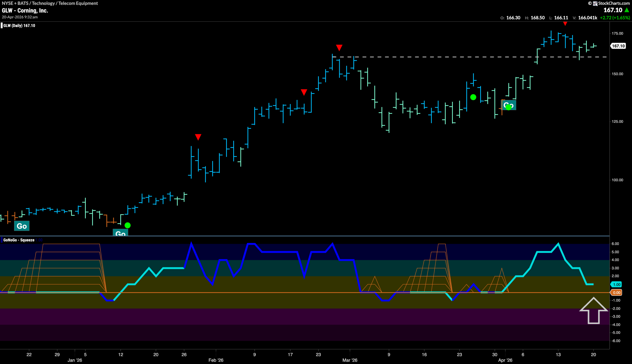Select the Go badge near January 12
632x364 pixels.
120,233
